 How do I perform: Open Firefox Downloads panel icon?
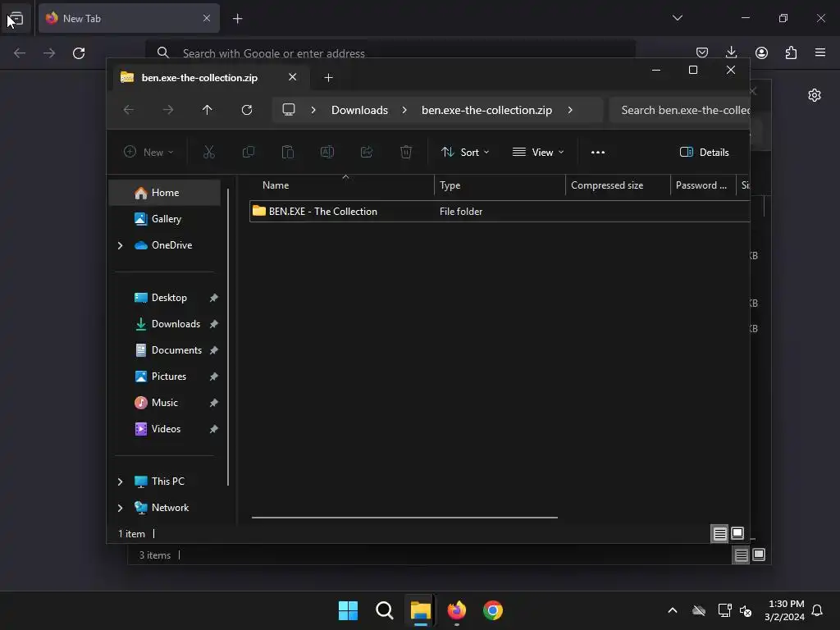click(x=731, y=52)
